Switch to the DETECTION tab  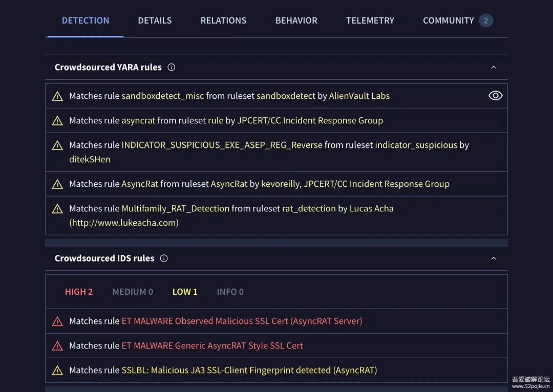[x=86, y=20]
